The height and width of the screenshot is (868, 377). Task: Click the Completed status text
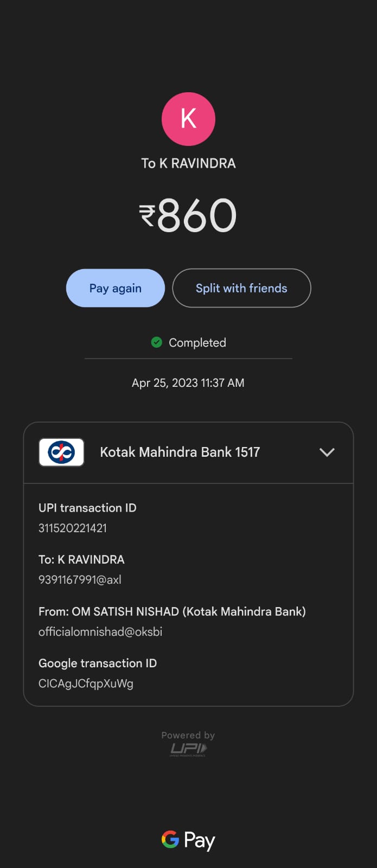[x=197, y=343]
